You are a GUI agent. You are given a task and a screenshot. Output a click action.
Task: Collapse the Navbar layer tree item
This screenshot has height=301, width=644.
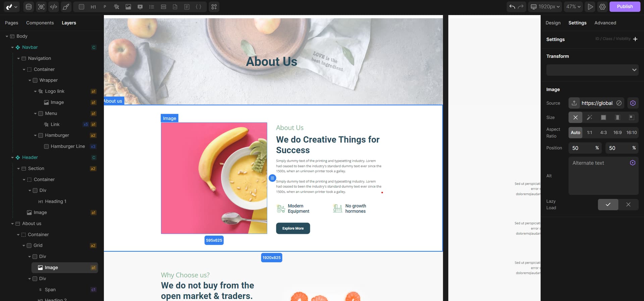tap(12, 47)
